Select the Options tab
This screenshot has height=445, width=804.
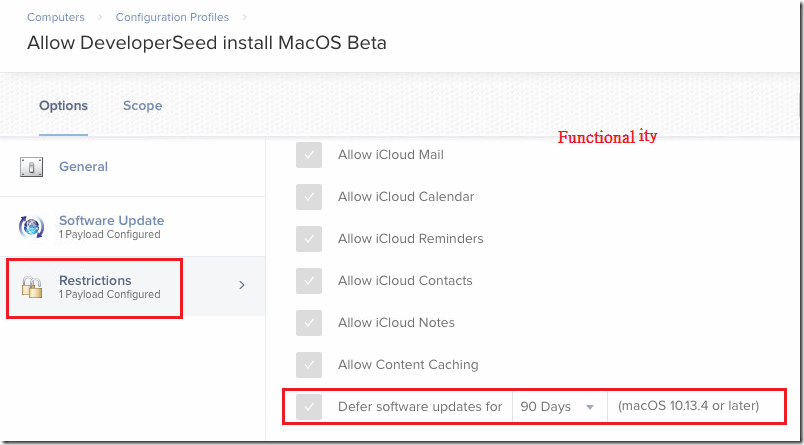64,106
